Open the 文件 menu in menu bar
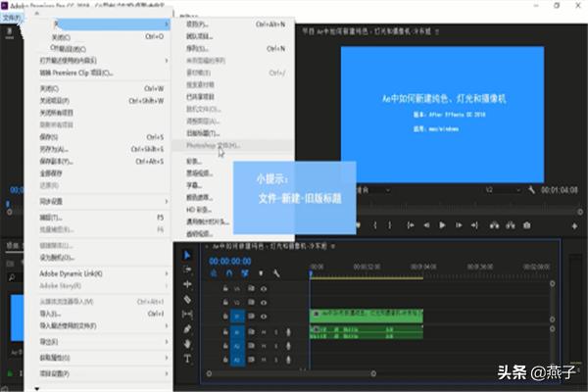Screen dimensions: 588x392 (11, 17)
